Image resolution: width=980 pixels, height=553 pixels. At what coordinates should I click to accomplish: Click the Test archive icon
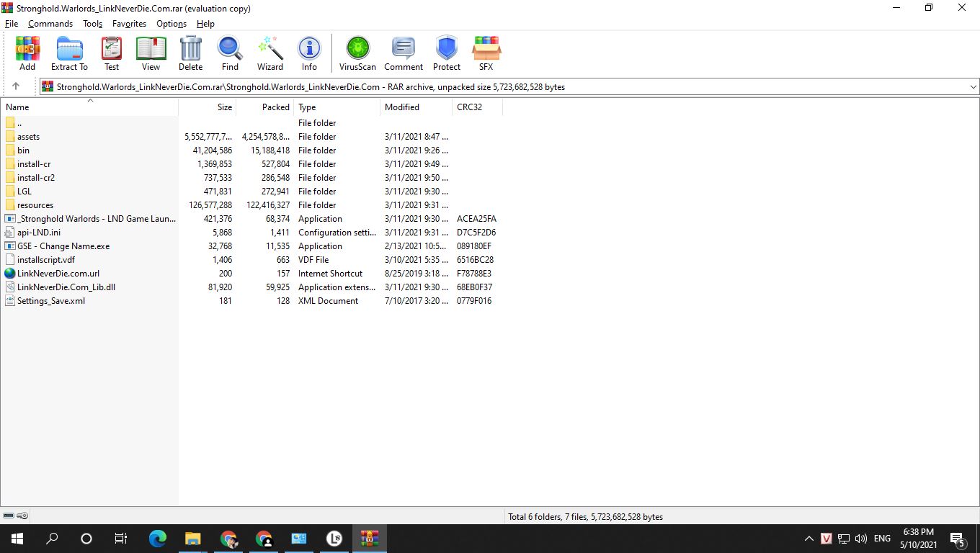coord(112,54)
